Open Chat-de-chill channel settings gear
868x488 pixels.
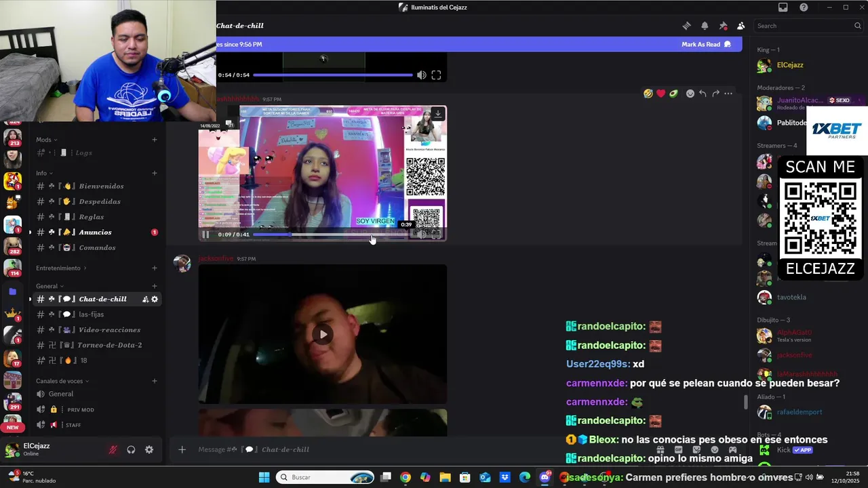click(x=155, y=299)
